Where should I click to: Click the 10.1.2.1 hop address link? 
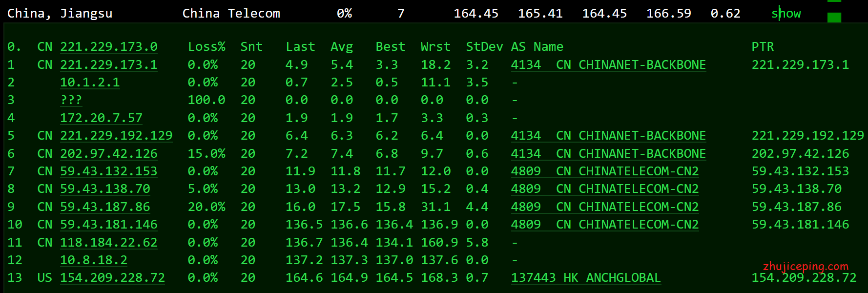tap(90, 83)
